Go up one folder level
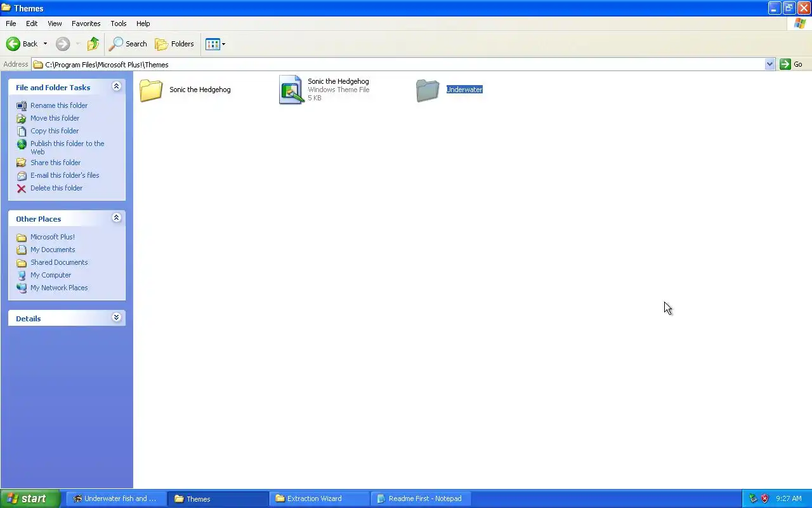812x508 pixels. click(x=93, y=44)
